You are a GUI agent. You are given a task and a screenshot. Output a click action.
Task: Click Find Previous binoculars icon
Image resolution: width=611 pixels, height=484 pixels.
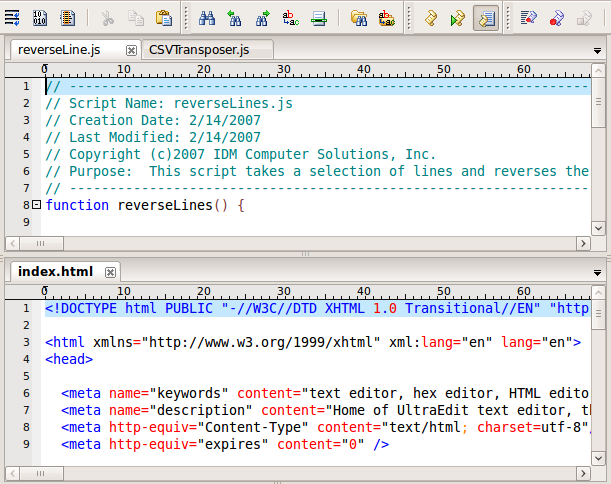234,18
